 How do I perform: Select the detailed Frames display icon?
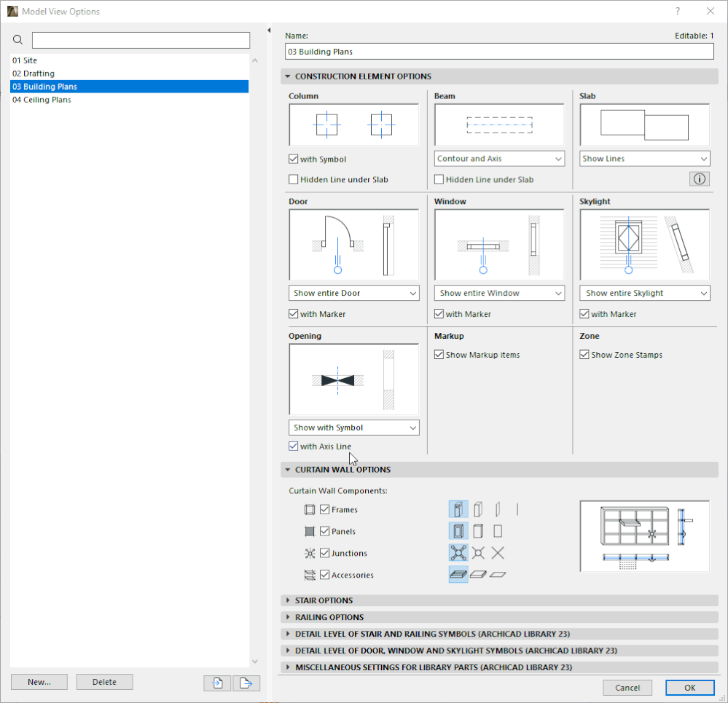click(x=458, y=509)
